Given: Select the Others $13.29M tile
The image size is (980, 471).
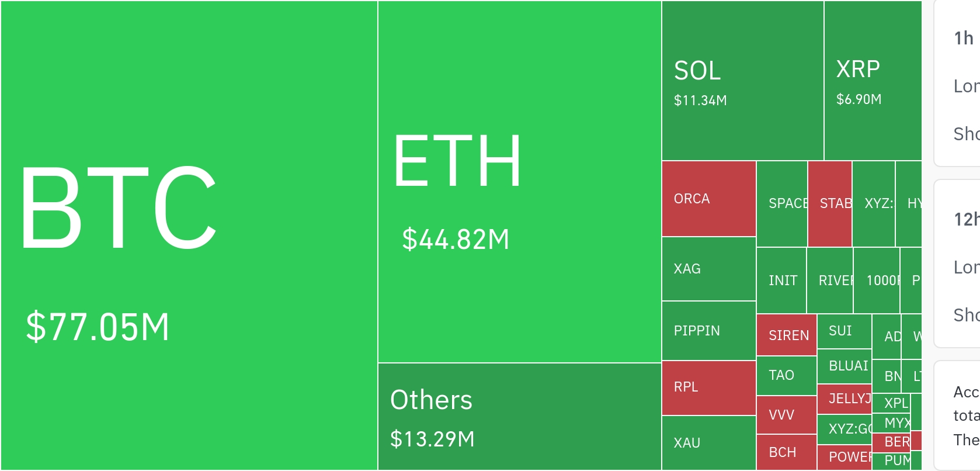Looking at the screenshot, I should [x=519, y=417].
